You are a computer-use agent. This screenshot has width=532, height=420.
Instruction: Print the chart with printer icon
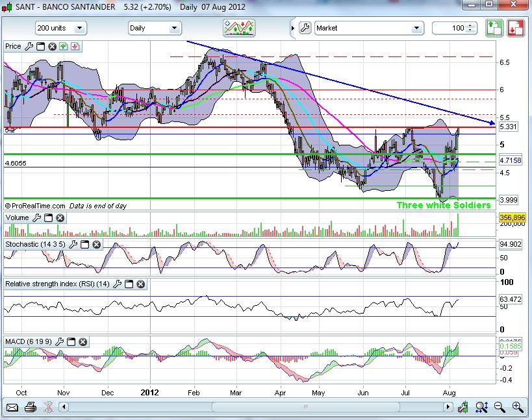point(31,407)
